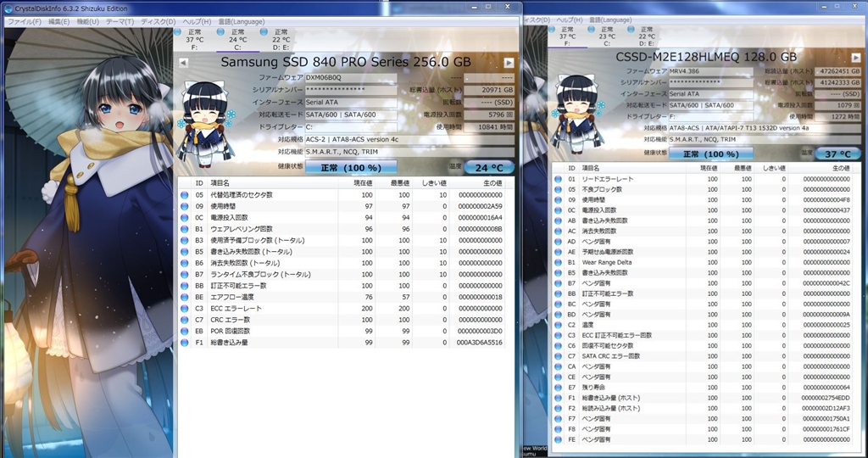This screenshot has width=868, height=458.
Task: Click the 電源投入回数 value 5796 回
Action: click(x=489, y=114)
